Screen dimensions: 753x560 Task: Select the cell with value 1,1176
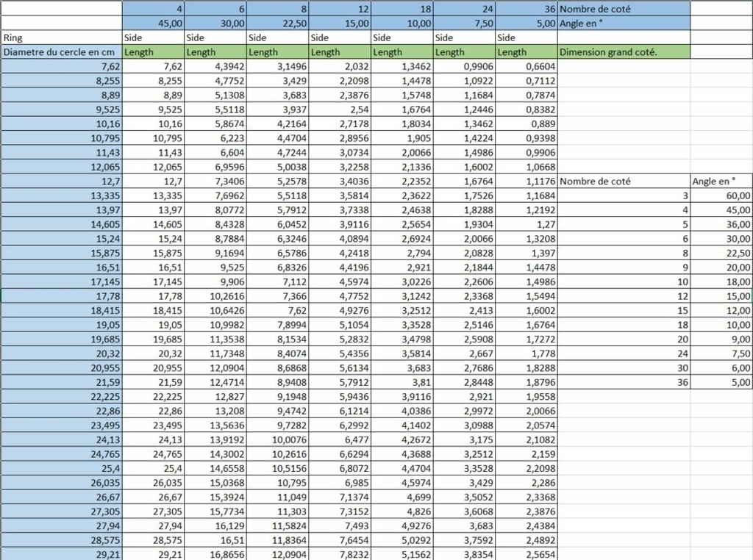point(527,182)
